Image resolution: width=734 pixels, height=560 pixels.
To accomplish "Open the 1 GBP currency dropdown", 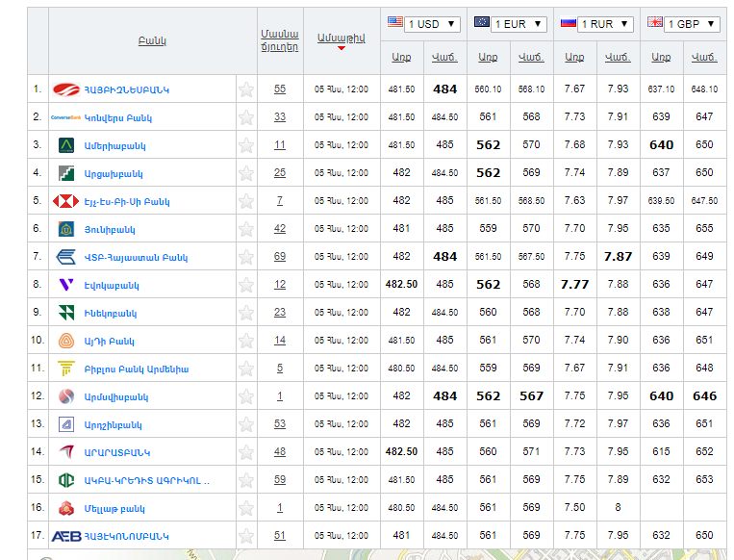I will pyautogui.click(x=692, y=24).
